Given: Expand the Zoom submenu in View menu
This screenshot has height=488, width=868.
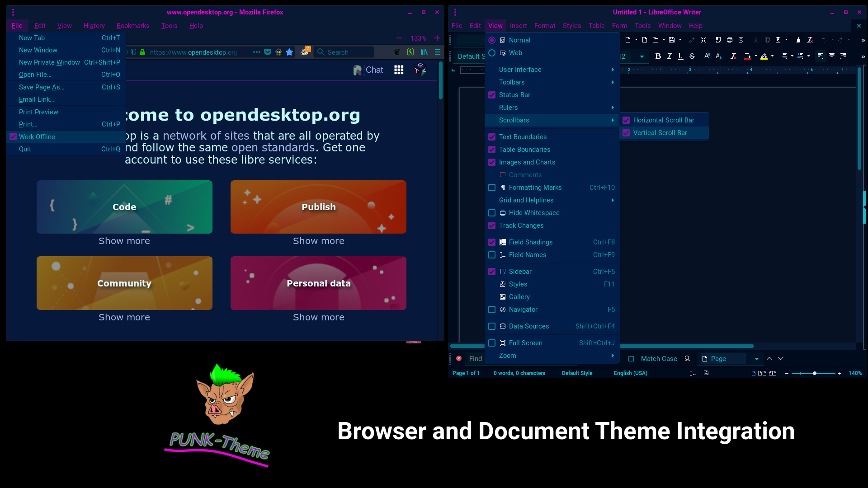Looking at the screenshot, I should click(552, 356).
